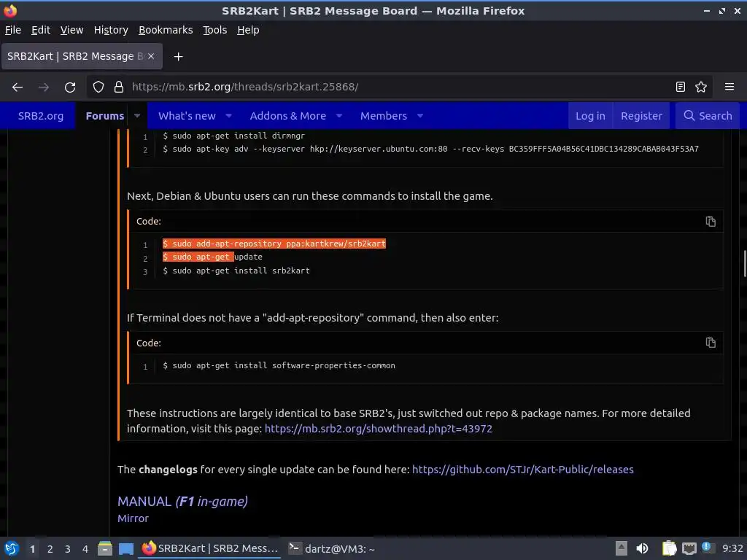Switch to virtual desktop 4

click(85, 549)
